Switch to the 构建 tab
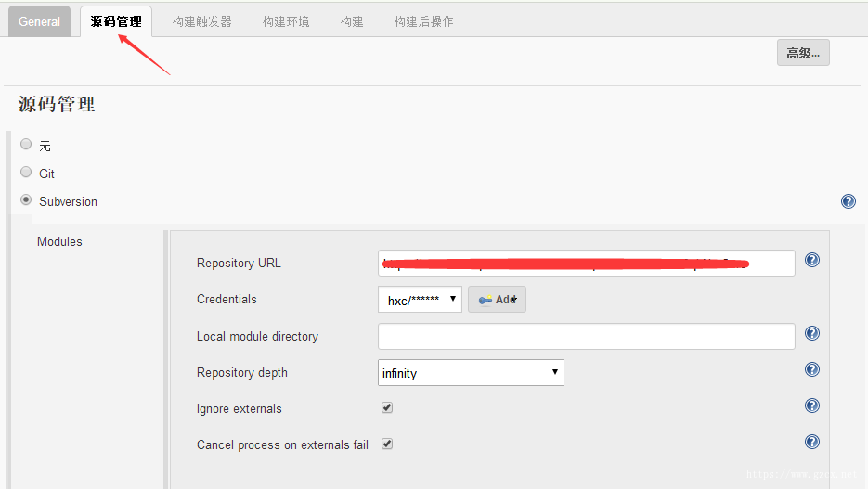868x489 pixels. point(352,21)
